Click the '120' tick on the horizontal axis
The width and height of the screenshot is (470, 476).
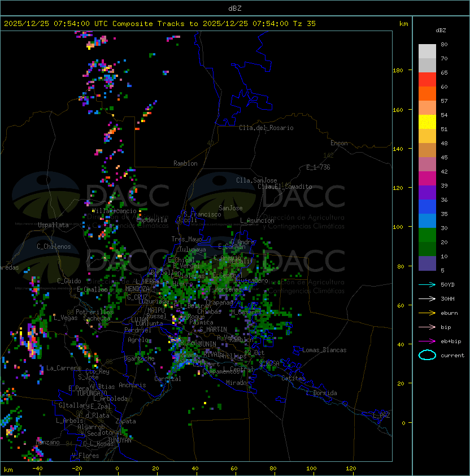351,469
